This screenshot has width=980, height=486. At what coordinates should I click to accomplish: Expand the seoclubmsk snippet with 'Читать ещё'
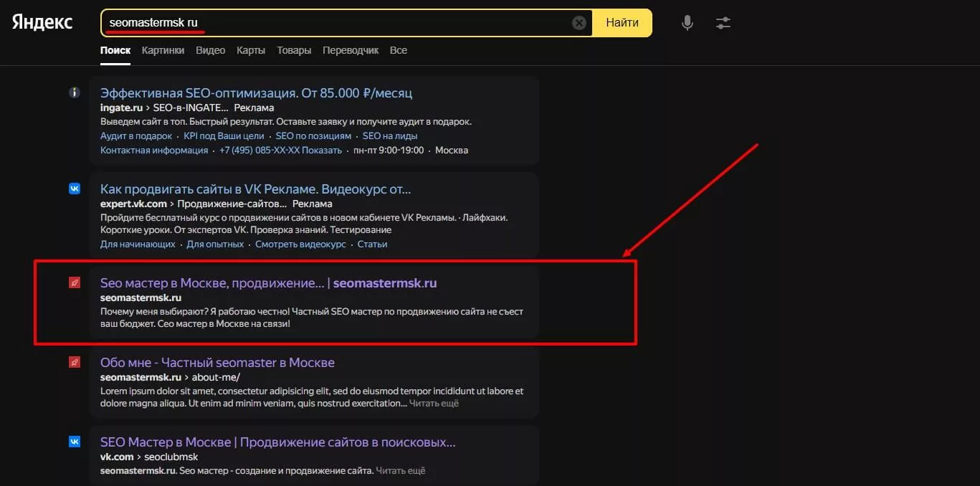tap(401, 471)
